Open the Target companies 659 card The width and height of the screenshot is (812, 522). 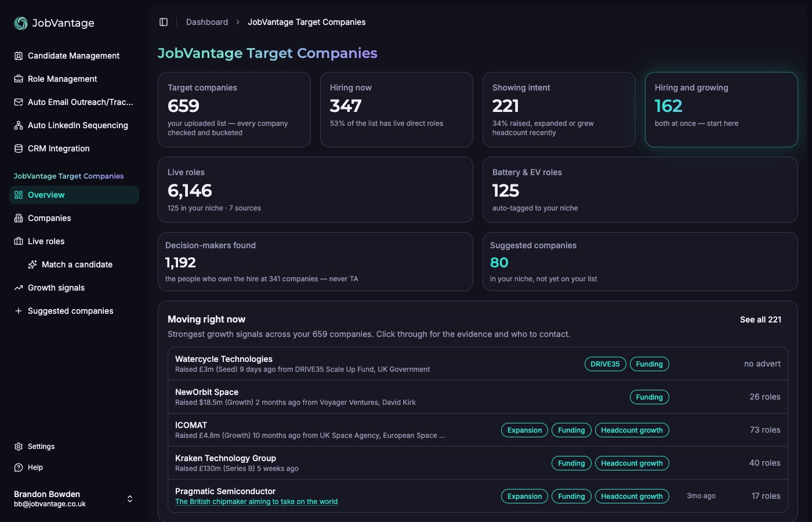pos(234,110)
